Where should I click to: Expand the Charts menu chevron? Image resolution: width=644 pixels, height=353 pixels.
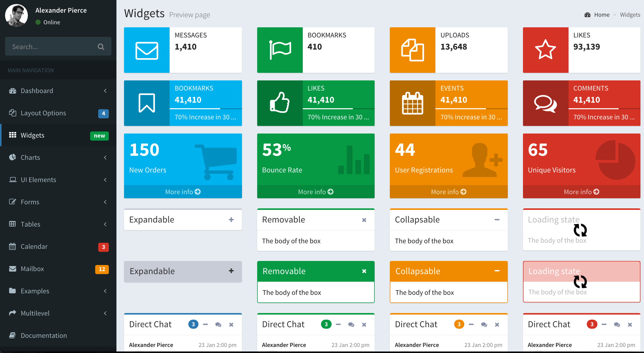pyautogui.click(x=105, y=158)
